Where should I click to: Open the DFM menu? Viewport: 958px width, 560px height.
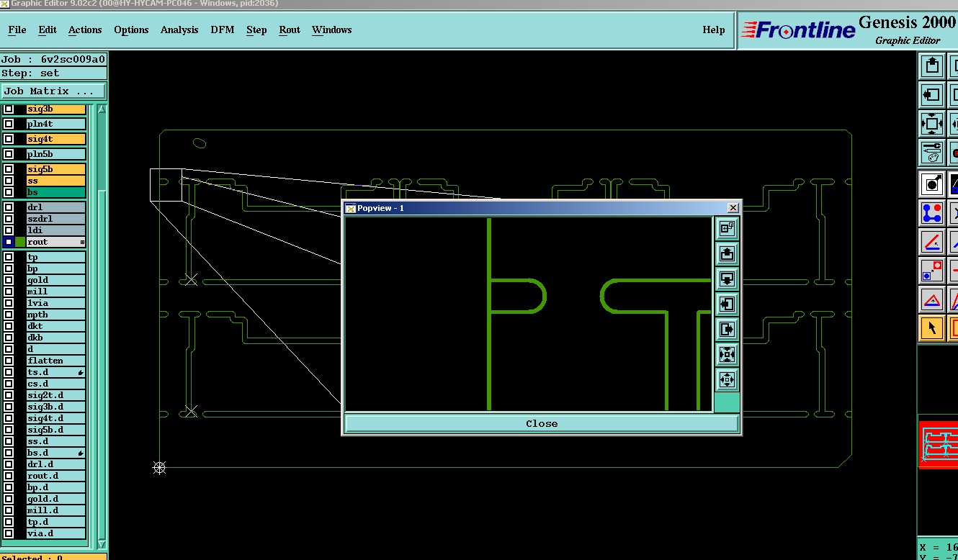click(223, 30)
